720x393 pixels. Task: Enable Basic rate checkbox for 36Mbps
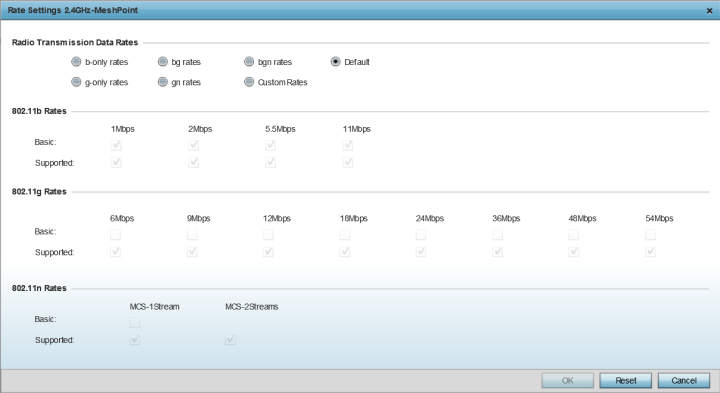tap(497, 235)
